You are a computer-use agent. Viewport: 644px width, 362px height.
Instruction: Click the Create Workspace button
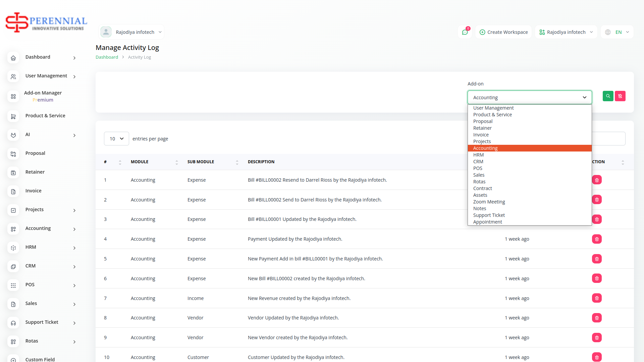(x=503, y=32)
